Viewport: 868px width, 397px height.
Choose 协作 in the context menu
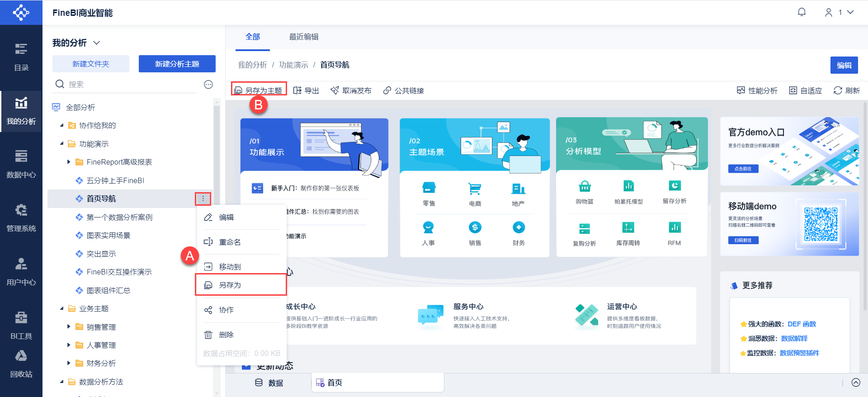click(x=241, y=310)
